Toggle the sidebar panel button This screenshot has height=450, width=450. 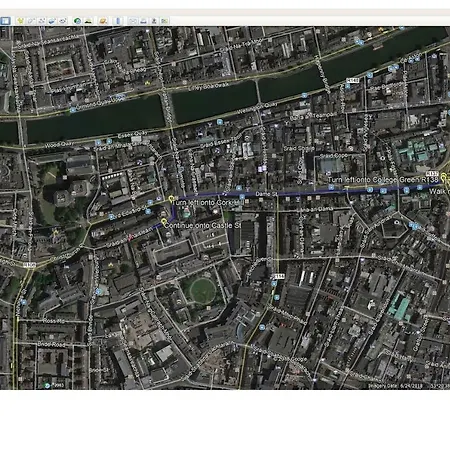5,21
